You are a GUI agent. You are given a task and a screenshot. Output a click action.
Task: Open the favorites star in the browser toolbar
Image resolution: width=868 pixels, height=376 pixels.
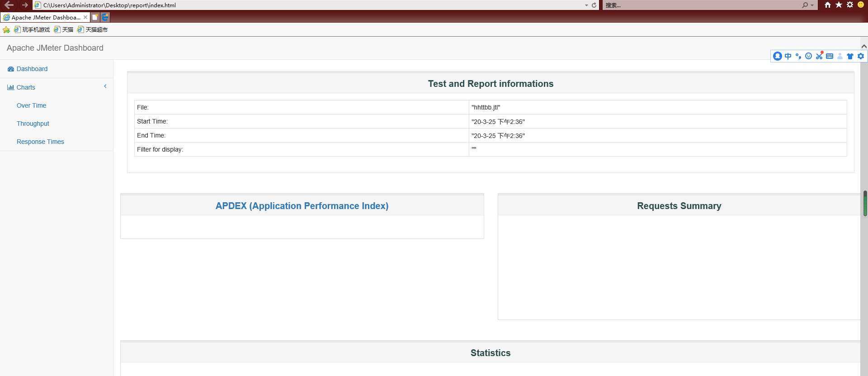click(x=839, y=5)
